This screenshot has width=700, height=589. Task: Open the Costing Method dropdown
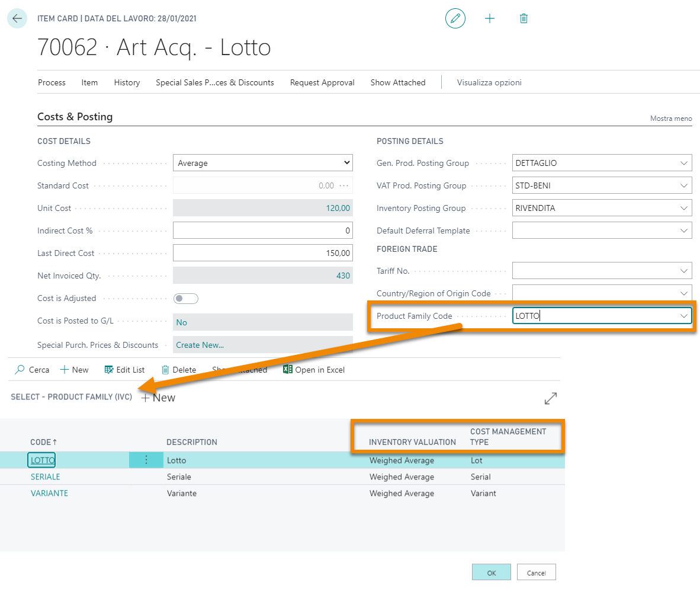(263, 163)
